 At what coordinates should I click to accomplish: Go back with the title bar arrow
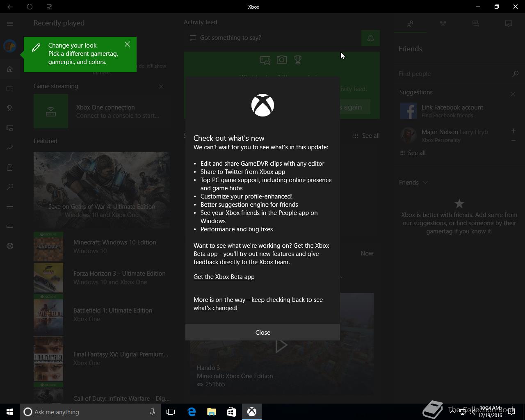10,7
